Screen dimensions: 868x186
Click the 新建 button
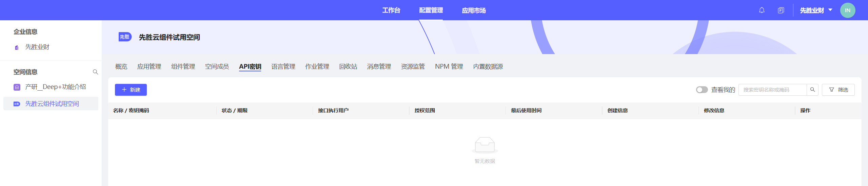click(131, 90)
